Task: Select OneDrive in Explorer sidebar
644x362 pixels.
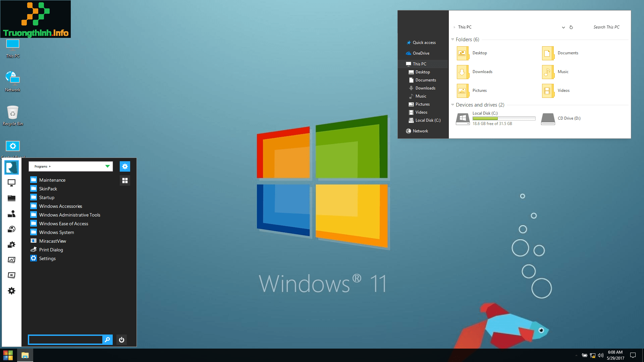Action: tap(418, 53)
